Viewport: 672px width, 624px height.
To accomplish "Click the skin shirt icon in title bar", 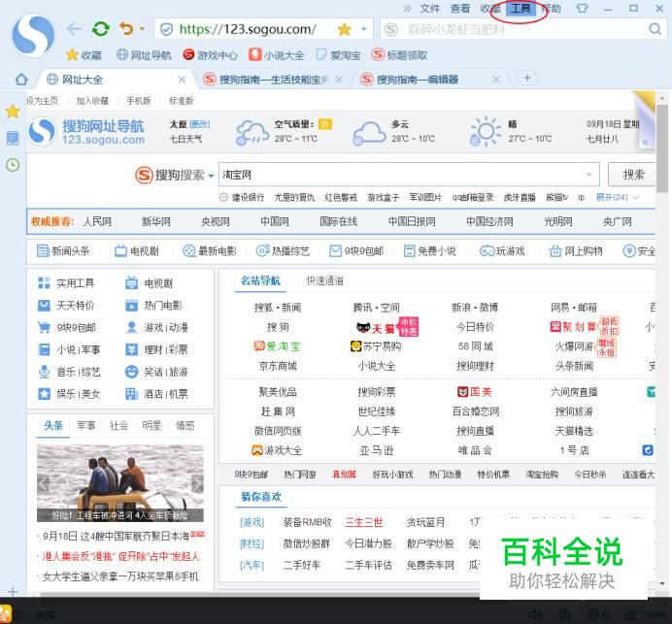I will [x=582, y=8].
